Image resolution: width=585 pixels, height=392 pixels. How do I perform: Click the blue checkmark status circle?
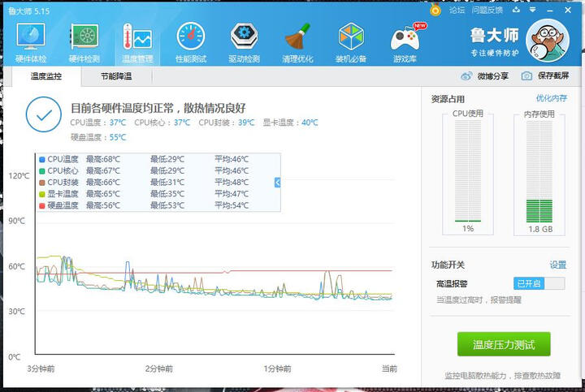(44, 114)
